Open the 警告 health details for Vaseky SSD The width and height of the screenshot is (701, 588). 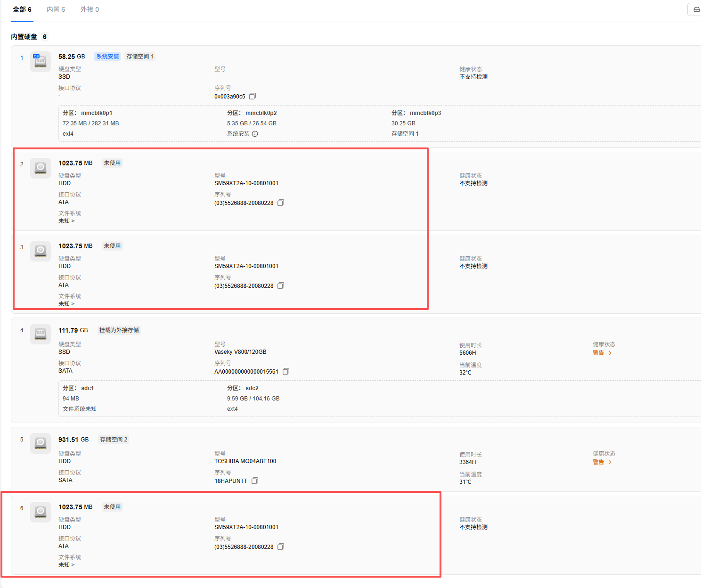(x=602, y=353)
